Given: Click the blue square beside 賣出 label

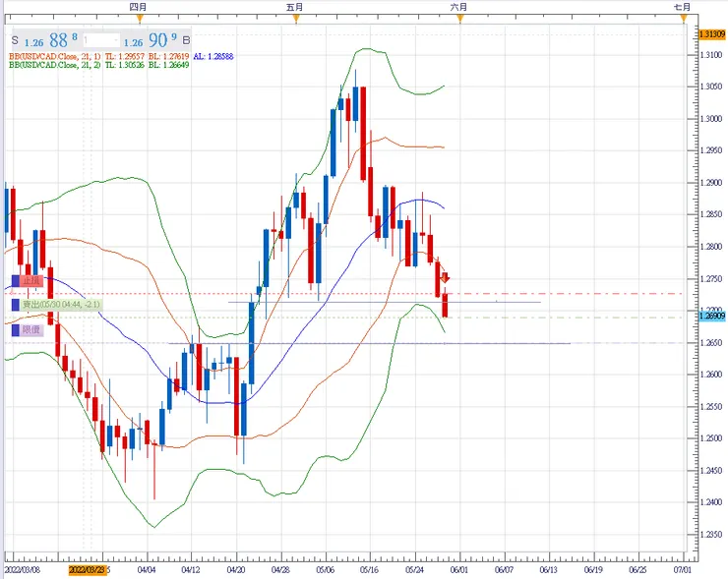Looking at the screenshot, I should coord(16,305).
